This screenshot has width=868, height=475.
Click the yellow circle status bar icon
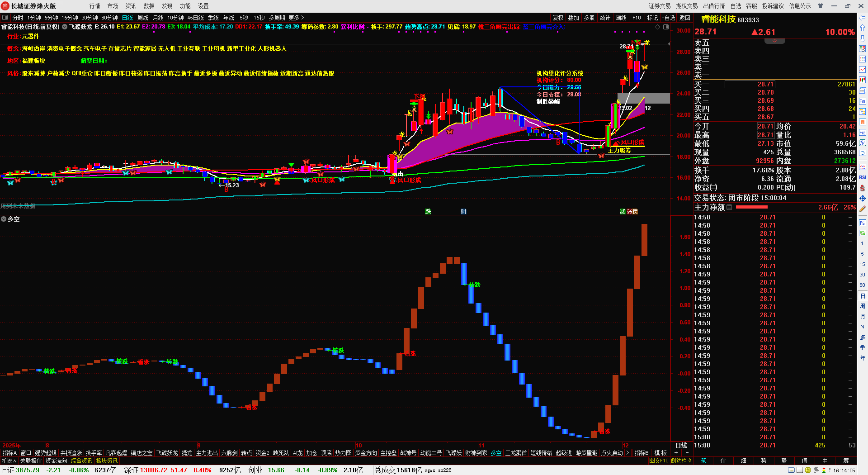coord(808,470)
